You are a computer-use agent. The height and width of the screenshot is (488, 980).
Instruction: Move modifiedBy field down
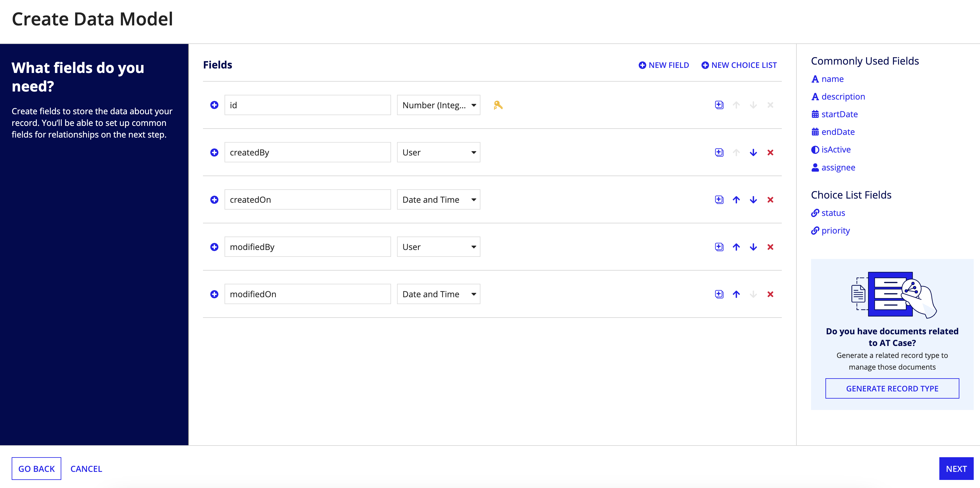click(x=753, y=247)
